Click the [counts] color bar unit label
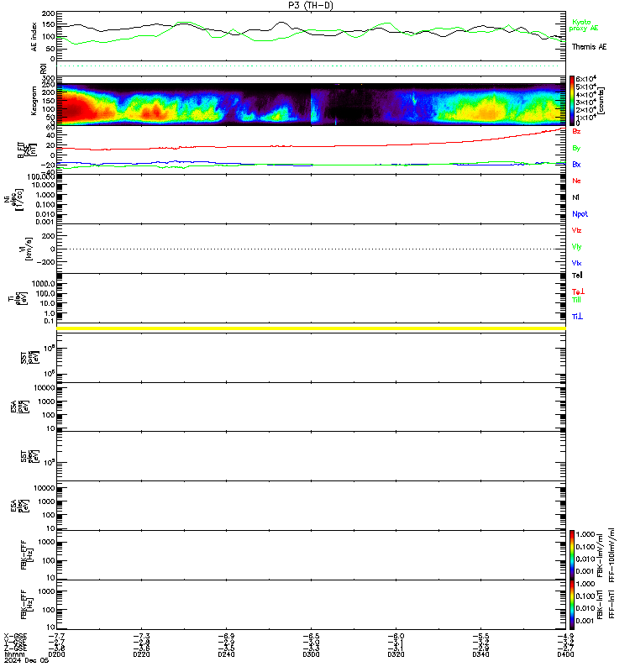Viewport: 630px width, 672px height. pos(601,101)
